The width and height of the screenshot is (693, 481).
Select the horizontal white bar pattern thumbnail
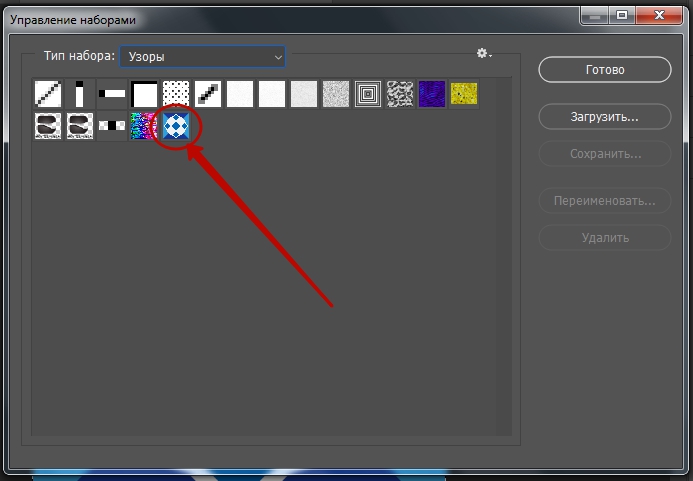click(112, 94)
